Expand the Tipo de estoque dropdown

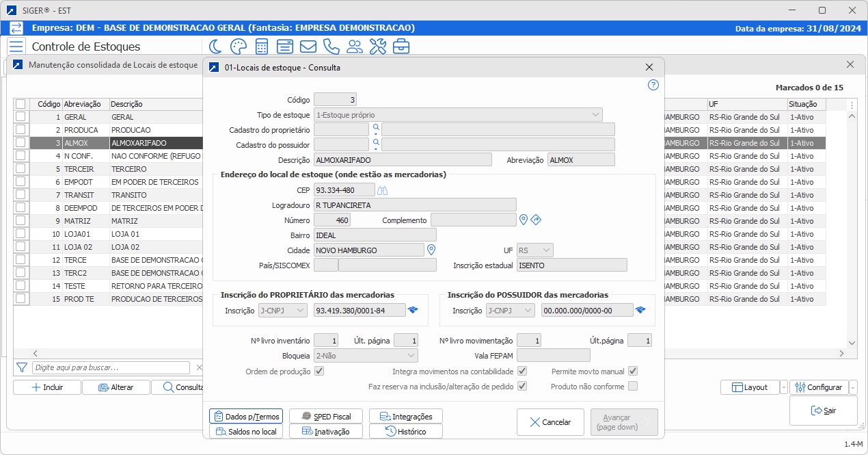595,115
